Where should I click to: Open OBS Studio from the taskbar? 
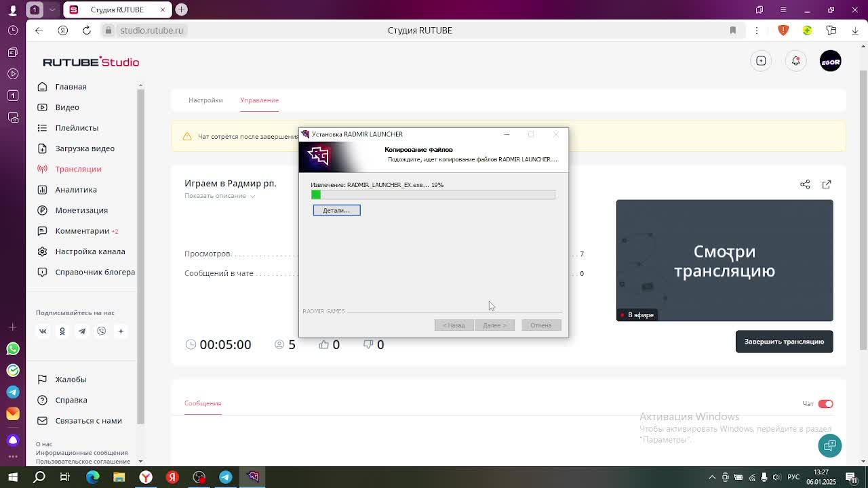(x=199, y=477)
